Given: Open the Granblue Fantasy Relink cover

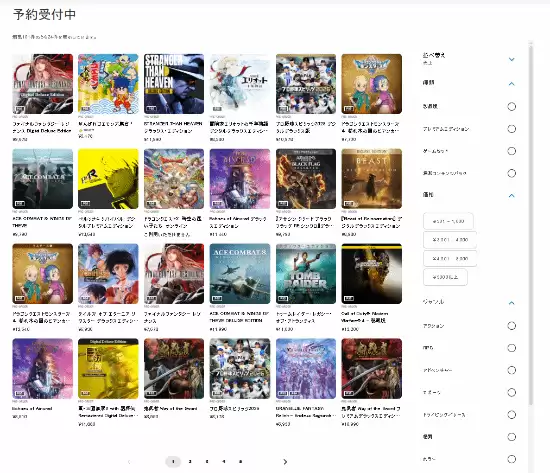Looking at the screenshot, I should [x=306, y=368].
